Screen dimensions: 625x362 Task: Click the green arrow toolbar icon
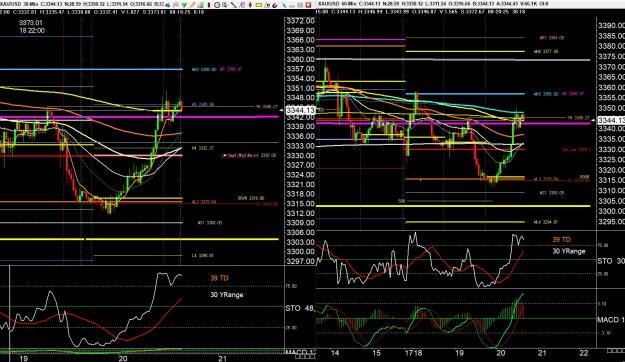[x=184, y=5]
